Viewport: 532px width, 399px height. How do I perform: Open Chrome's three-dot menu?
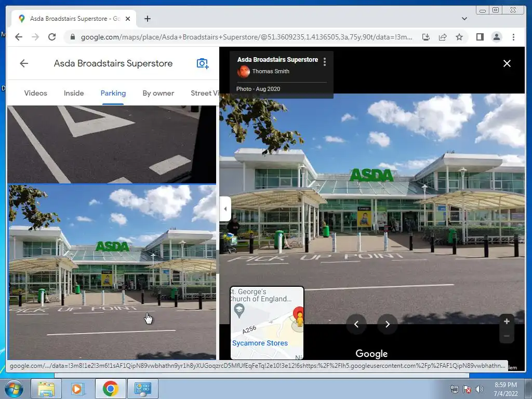(x=513, y=37)
